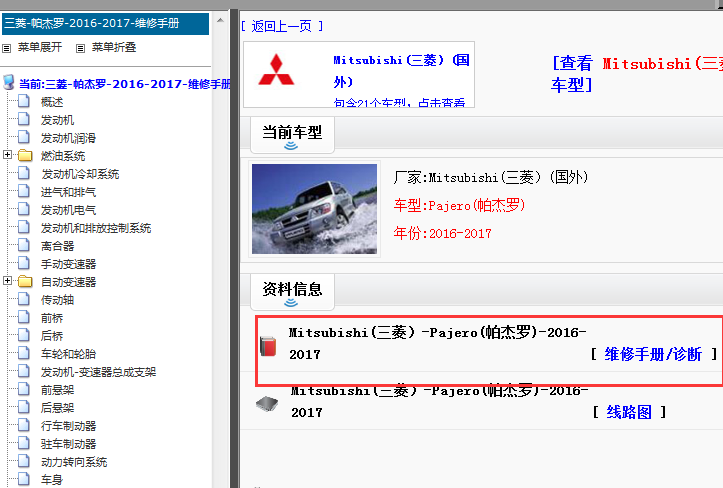Select root node 当前:三菱-帕杰罗-2016-2017-维修手册

(124, 84)
